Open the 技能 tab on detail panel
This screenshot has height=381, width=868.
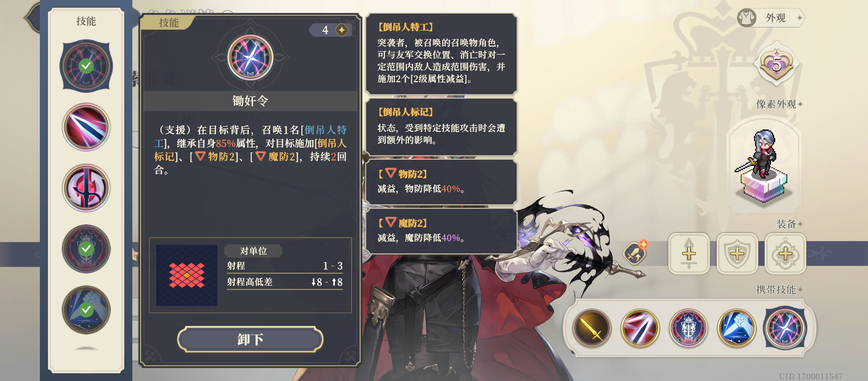click(169, 23)
